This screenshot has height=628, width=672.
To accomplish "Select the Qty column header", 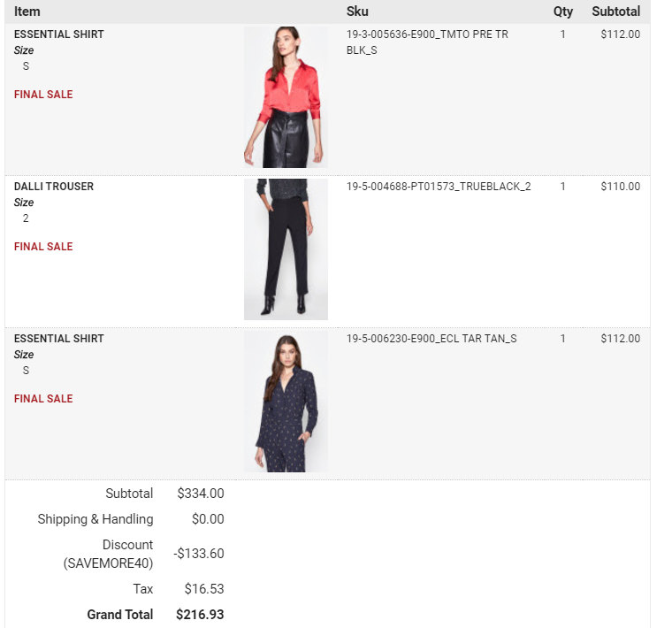I will pyautogui.click(x=562, y=11).
